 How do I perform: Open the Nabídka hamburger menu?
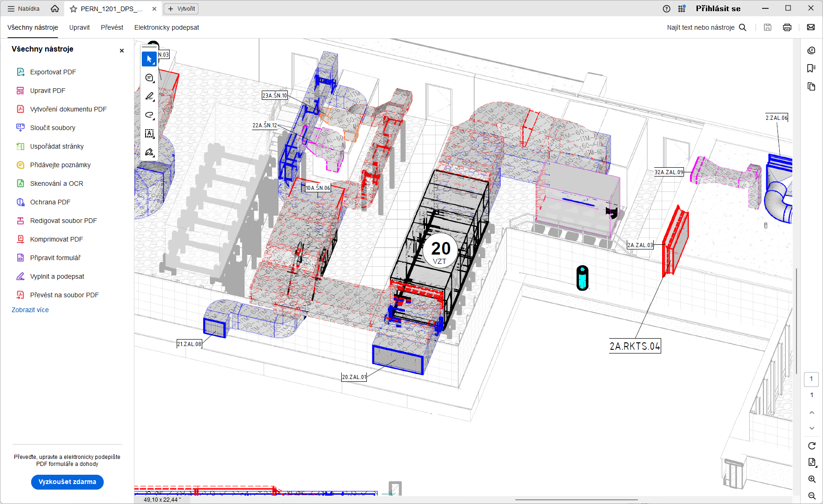(23, 9)
